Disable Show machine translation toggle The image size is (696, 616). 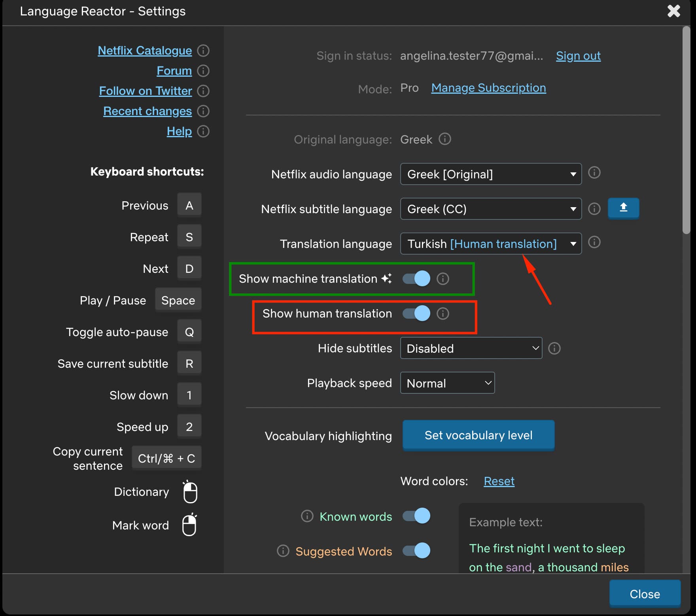(x=416, y=279)
